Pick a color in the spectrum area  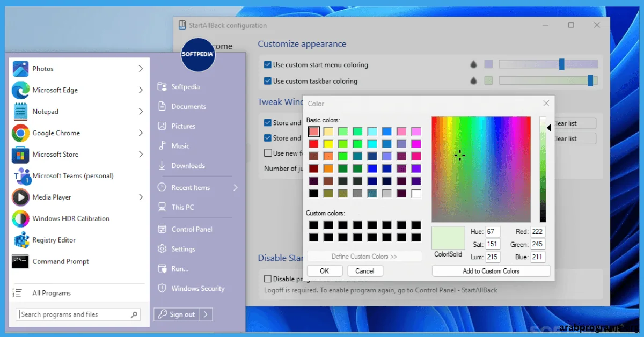481,169
